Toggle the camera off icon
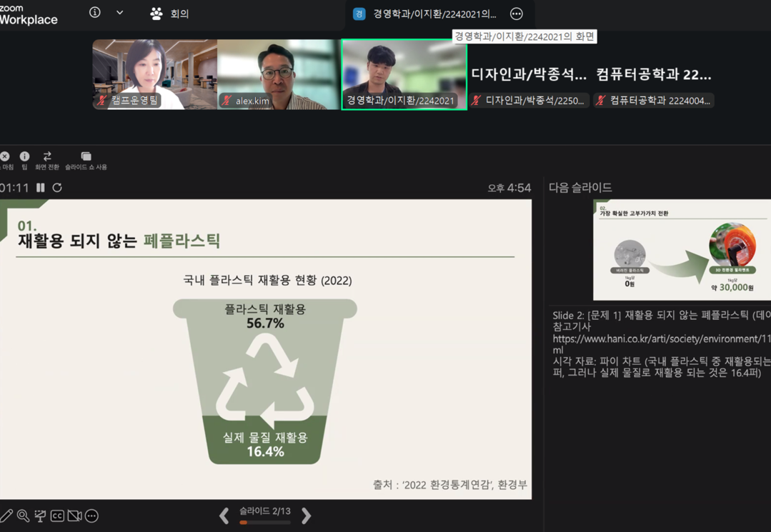The width and height of the screenshot is (771, 532). pyautogui.click(x=74, y=516)
